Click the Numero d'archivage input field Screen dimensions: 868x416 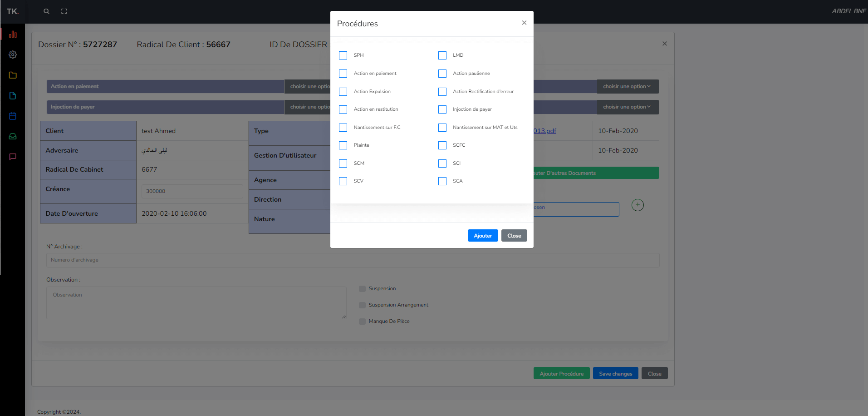(x=353, y=260)
